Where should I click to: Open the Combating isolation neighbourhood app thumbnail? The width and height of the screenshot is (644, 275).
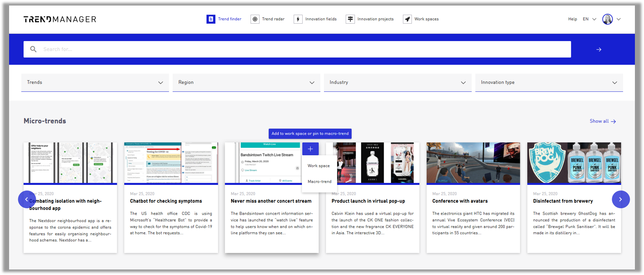pos(70,163)
